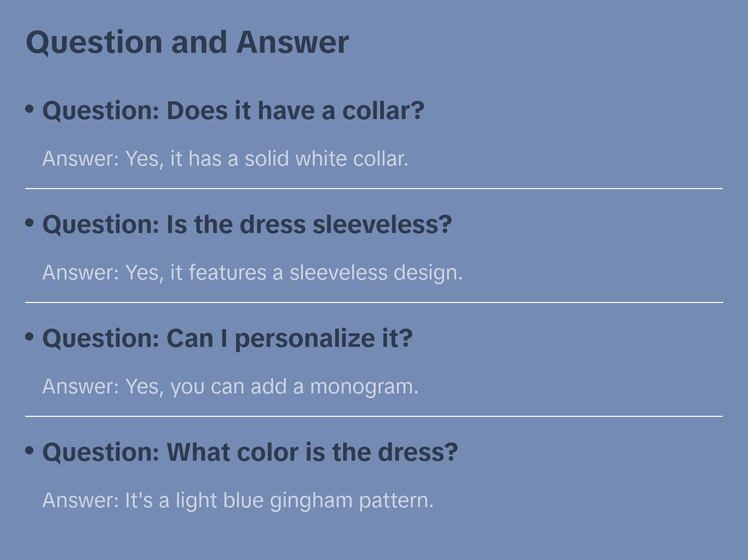
Task: Click the "Question and Answer" heading
Action: click(x=187, y=42)
